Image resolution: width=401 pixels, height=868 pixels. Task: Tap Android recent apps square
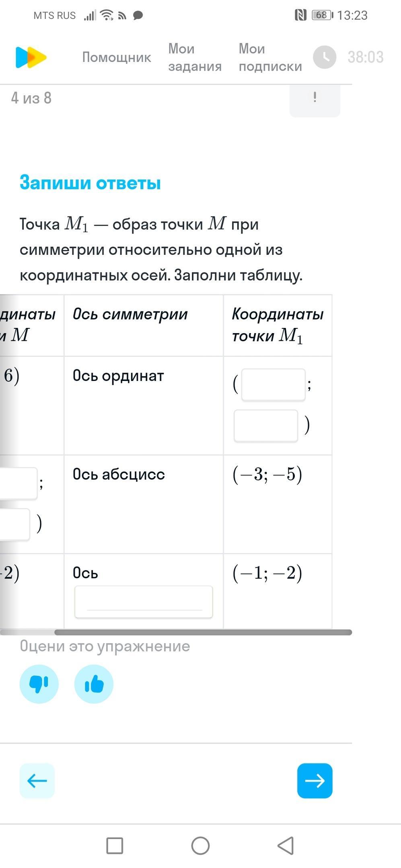115,845
